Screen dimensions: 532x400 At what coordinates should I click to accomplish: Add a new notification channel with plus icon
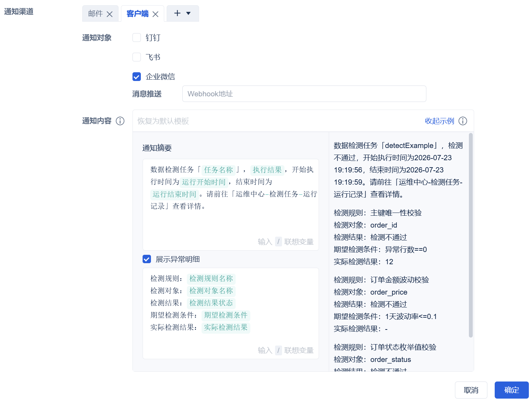(177, 13)
